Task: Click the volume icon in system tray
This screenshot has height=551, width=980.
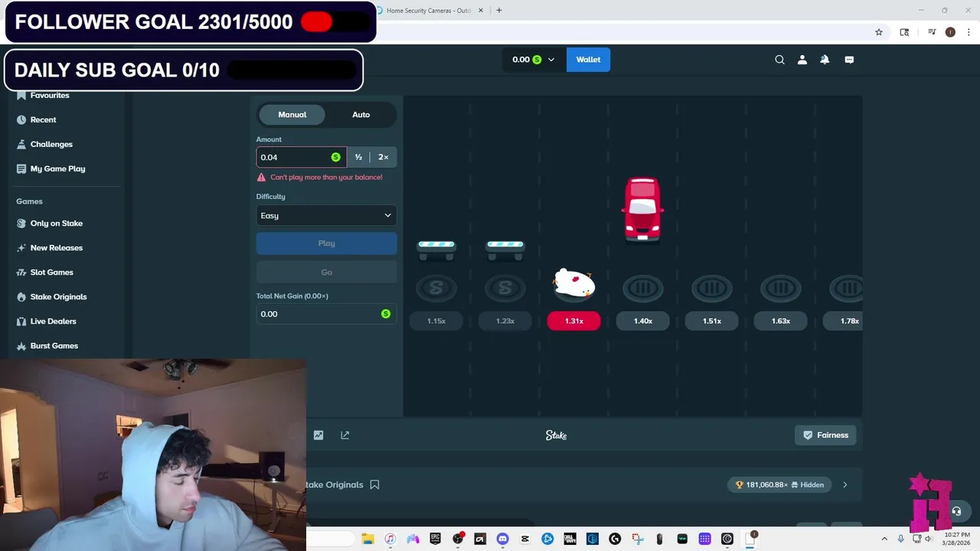Action: 928,539
